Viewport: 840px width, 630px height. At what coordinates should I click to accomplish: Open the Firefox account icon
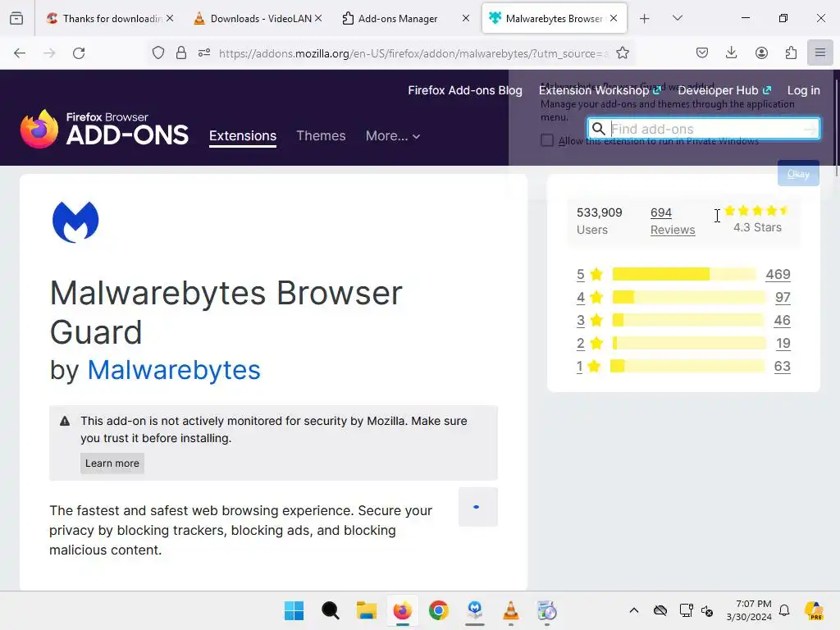(761, 53)
